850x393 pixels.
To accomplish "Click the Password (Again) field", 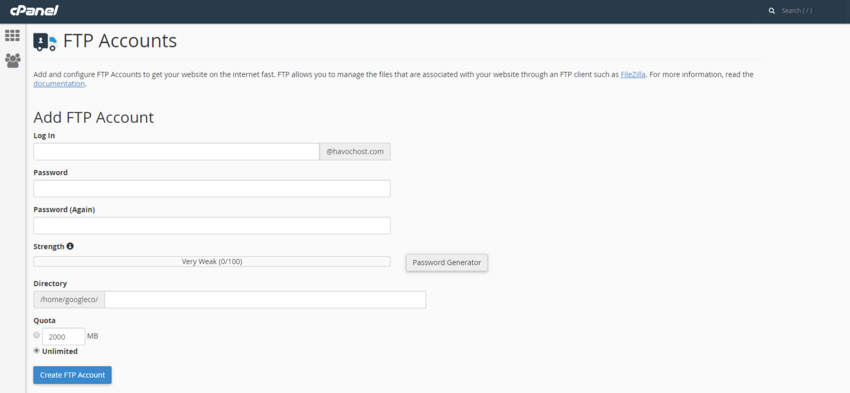I will [x=212, y=226].
